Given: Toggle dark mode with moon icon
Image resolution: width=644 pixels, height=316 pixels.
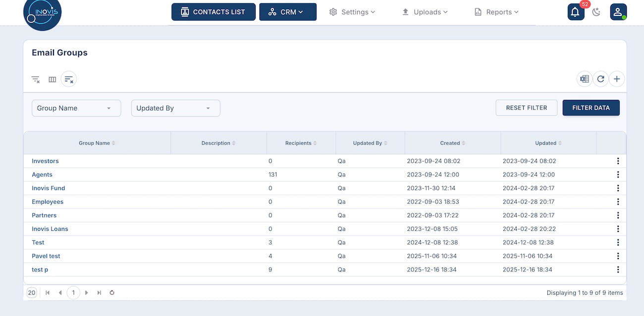Looking at the screenshot, I should point(596,12).
